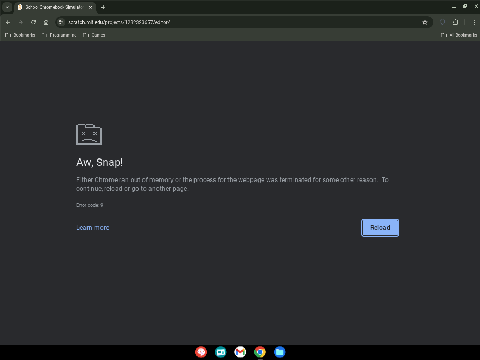Open the teal app icon in shelf
This screenshot has height=360, width=480.
click(220, 352)
